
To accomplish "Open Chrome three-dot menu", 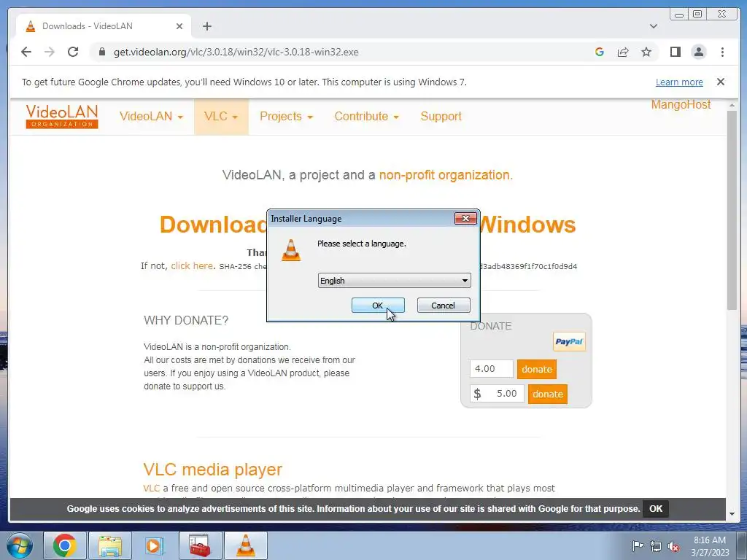I will [722, 52].
